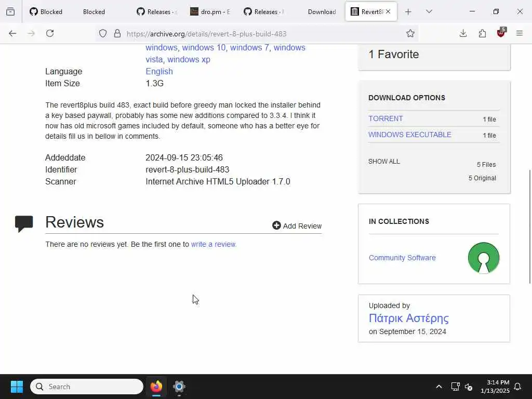Click the taskbar Search box
The height and width of the screenshot is (399, 532).
(87, 387)
